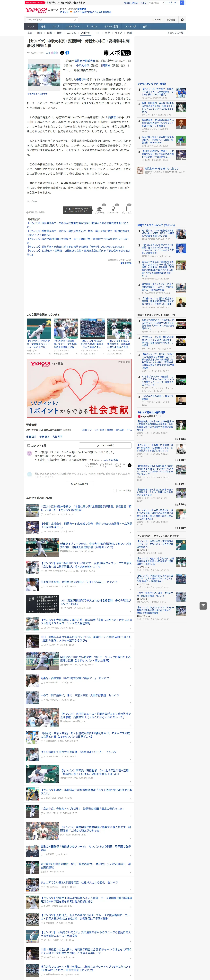
Task: Click the Yahoo! JAPAN news logo
Action: [42, 10]
